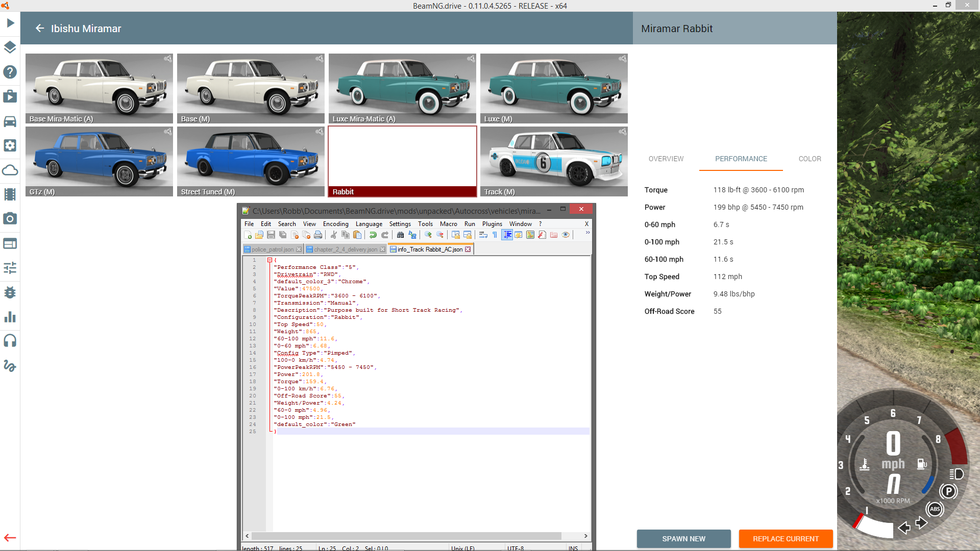The image size is (980, 551).
Task: Click New file icon in Notepad++ toolbar
Action: tap(248, 235)
